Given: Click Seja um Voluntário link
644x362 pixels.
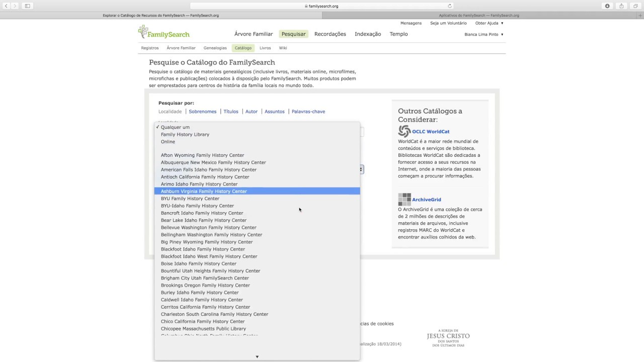Looking at the screenshot, I should coord(448,23).
